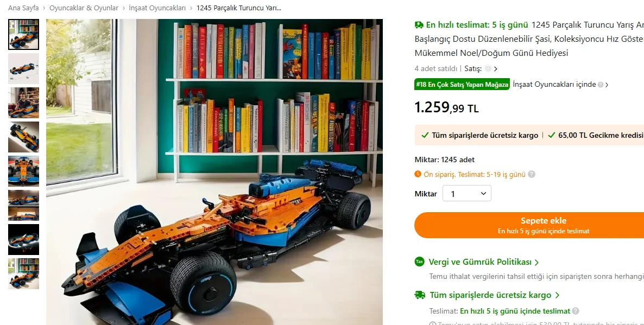Image resolution: width=644 pixels, height=325 pixels.
Task: Open Oyuncaklar & Oyunlar breadcrumb
Action: click(x=84, y=8)
